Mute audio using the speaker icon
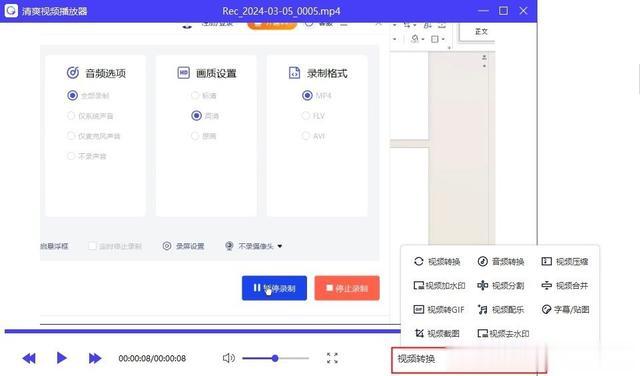Image resolution: width=640 pixels, height=376 pixels. click(229, 358)
